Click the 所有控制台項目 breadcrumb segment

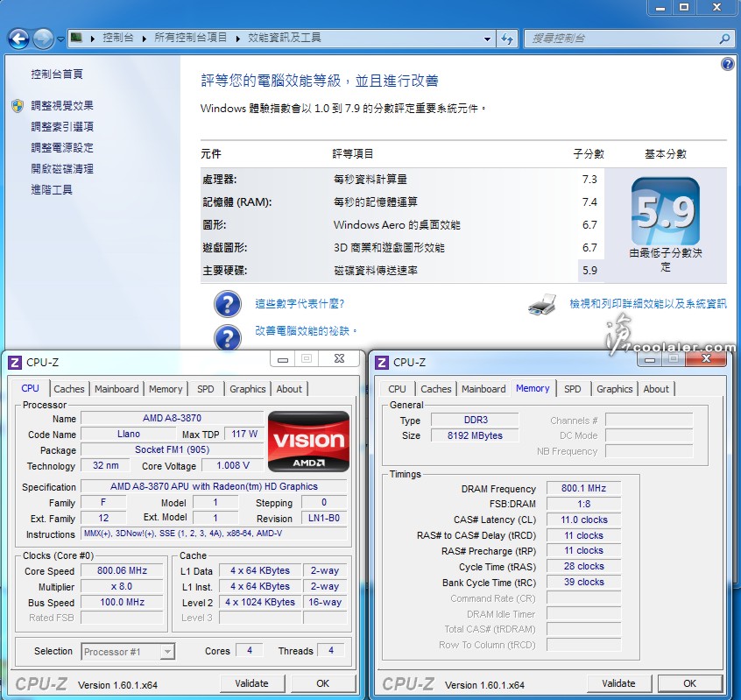coord(190,38)
